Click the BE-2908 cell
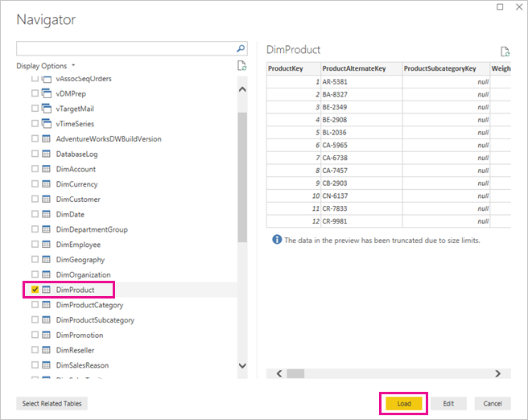This screenshot has width=528, height=420. pos(361,120)
